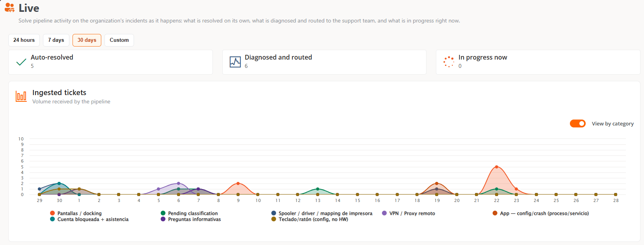Click the Live page people icon

tap(9, 7)
